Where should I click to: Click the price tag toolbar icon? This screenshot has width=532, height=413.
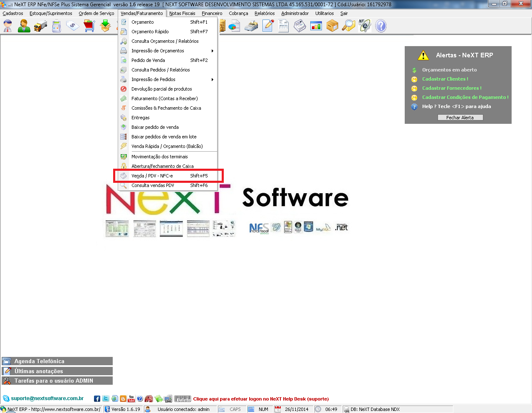pyautogui.click(x=72, y=26)
